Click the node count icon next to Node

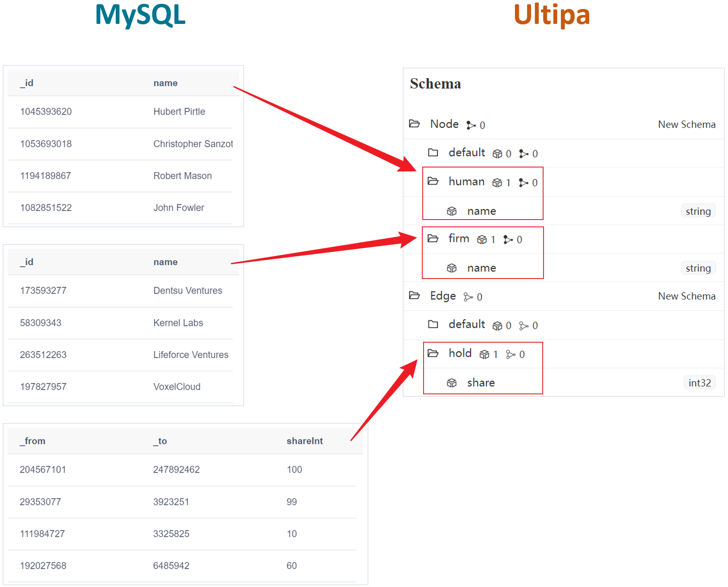coord(471,125)
